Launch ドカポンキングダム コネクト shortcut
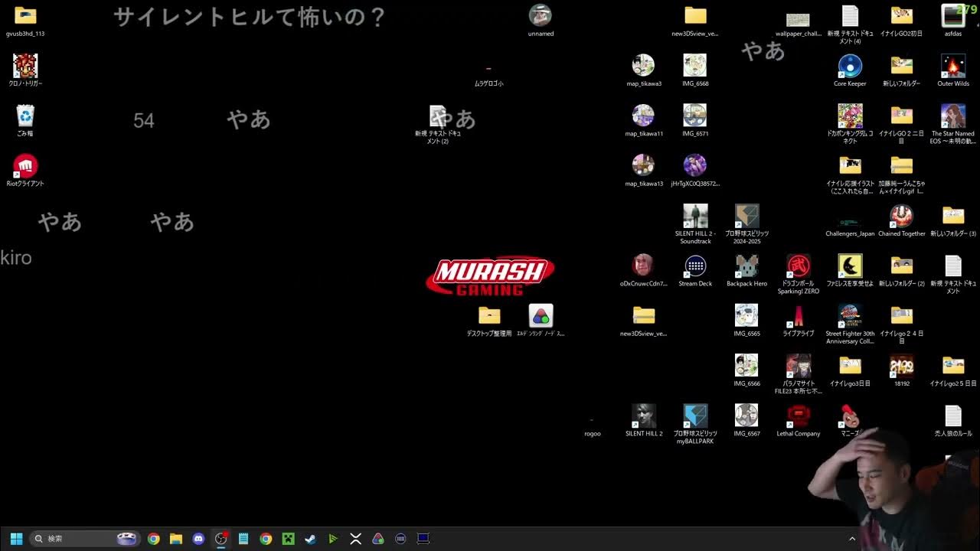 pyautogui.click(x=850, y=116)
